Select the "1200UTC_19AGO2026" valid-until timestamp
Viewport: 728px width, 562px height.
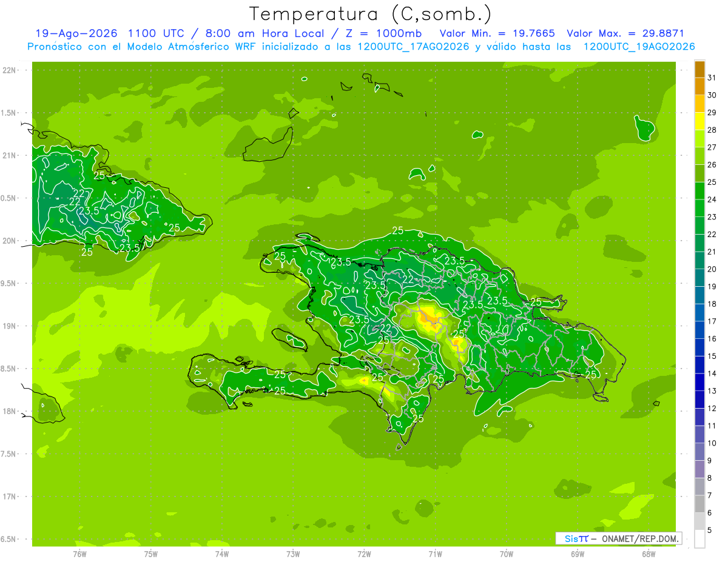[639, 47]
